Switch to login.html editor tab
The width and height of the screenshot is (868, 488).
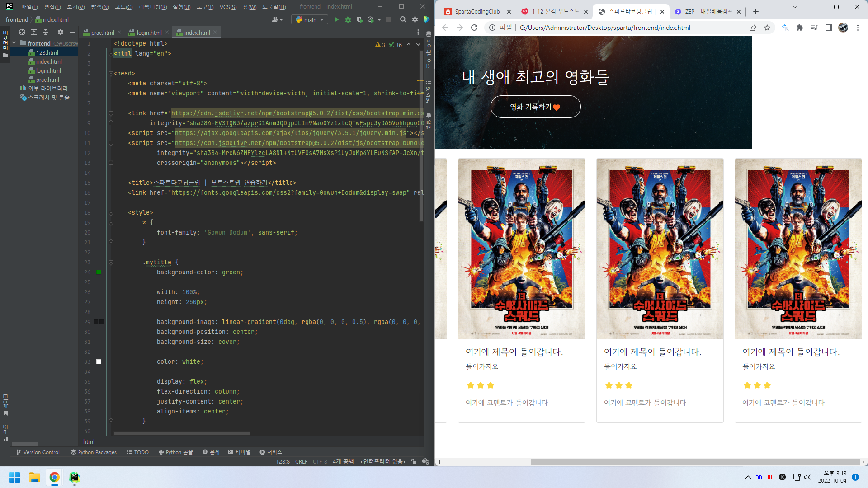click(x=149, y=33)
